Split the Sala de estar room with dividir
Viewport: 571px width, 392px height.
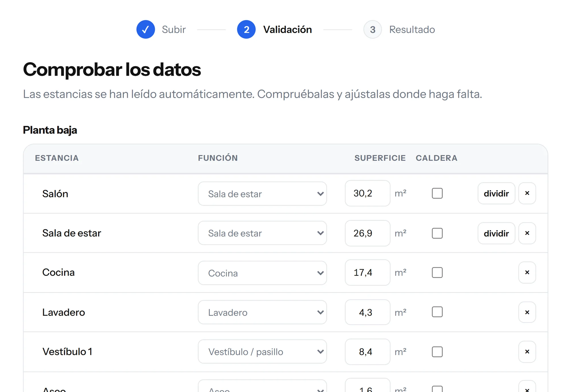[x=496, y=233]
